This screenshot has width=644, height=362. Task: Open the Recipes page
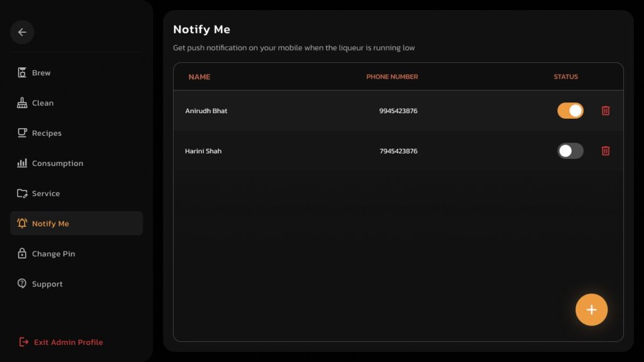coord(46,133)
